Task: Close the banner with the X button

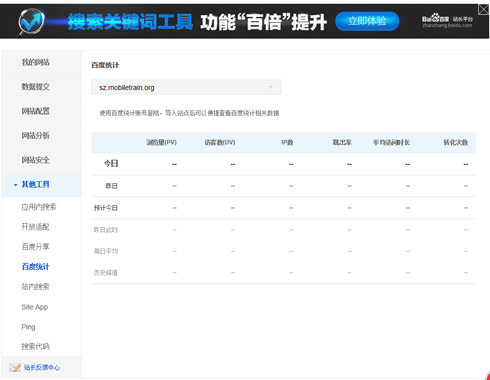Action: coord(483,9)
